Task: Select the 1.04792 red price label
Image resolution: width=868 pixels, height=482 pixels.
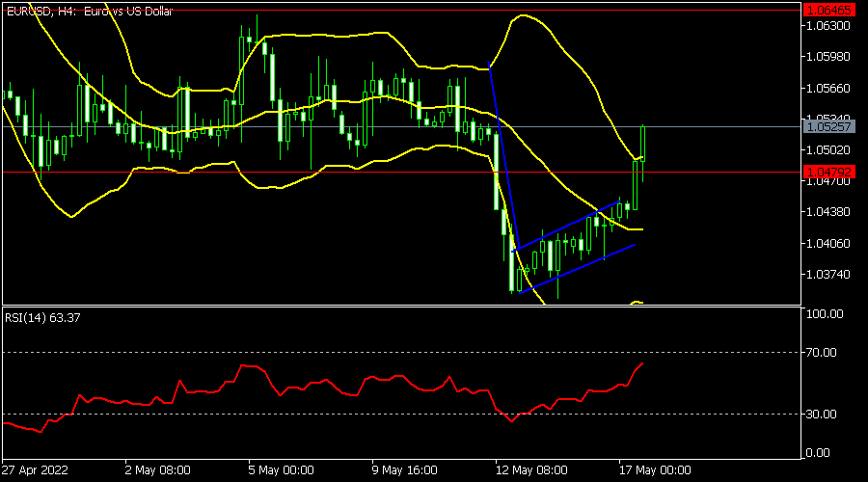Action: [828, 173]
